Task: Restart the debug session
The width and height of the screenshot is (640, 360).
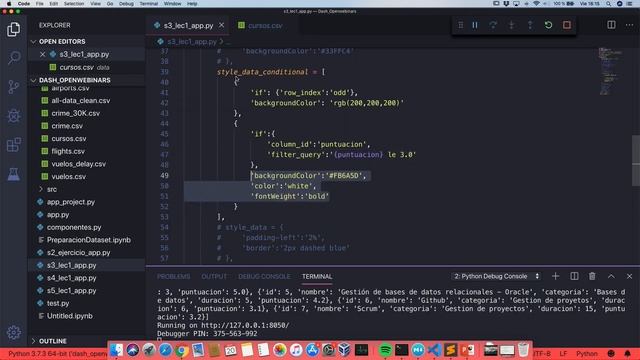Action: pos(548,25)
